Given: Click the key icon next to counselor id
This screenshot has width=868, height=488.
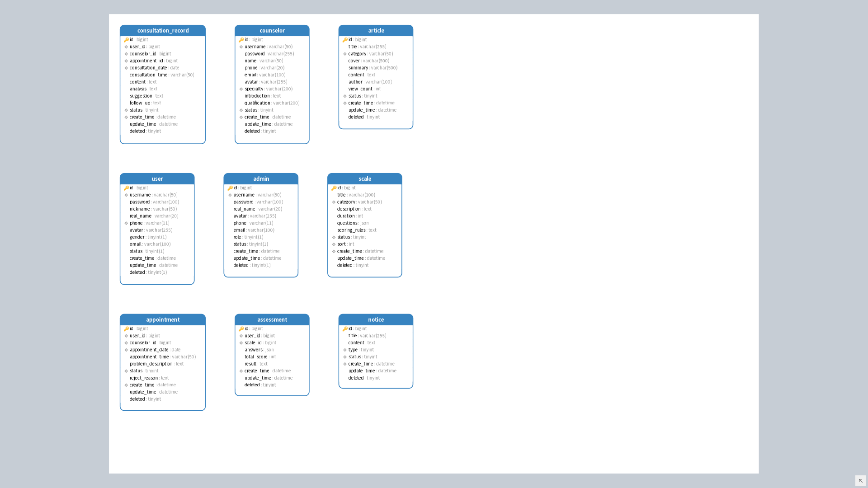Looking at the screenshot, I should (x=241, y=40).
